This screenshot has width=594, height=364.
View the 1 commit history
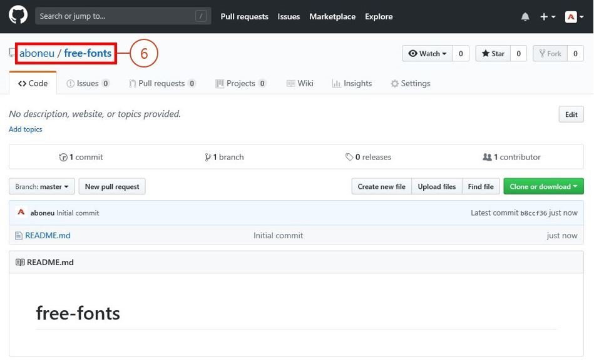81,157
